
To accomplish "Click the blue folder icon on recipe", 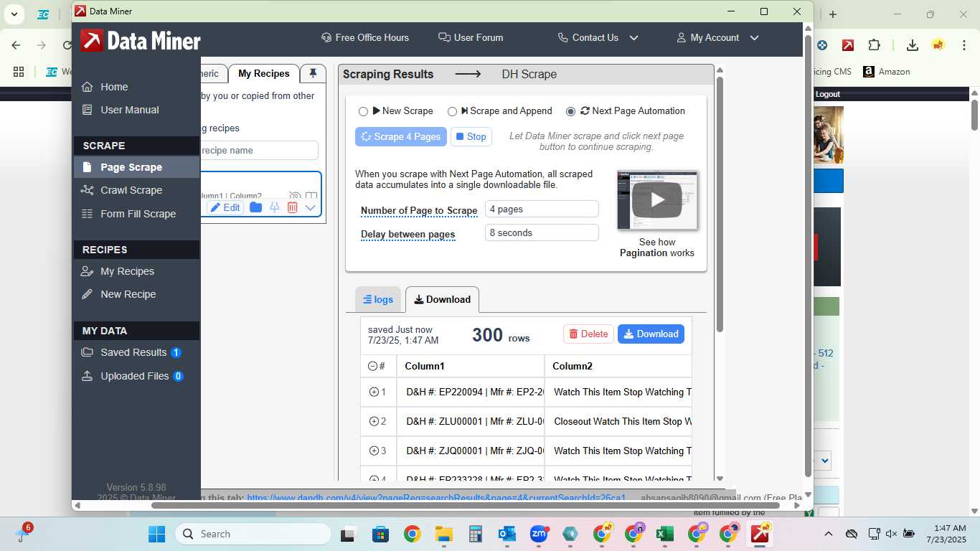I will click(255, 207).
